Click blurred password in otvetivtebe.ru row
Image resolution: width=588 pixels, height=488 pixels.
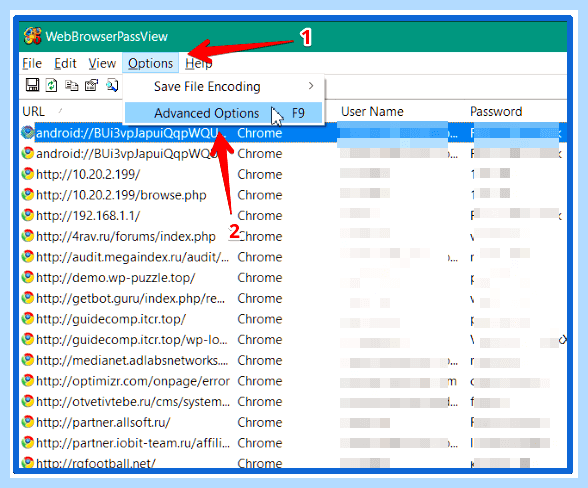(490, 402)
